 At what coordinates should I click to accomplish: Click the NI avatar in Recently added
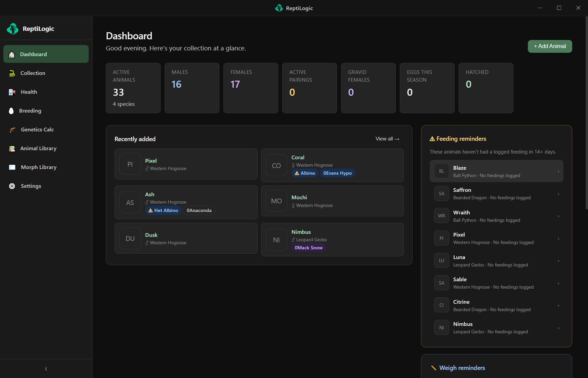click(276, 240)
